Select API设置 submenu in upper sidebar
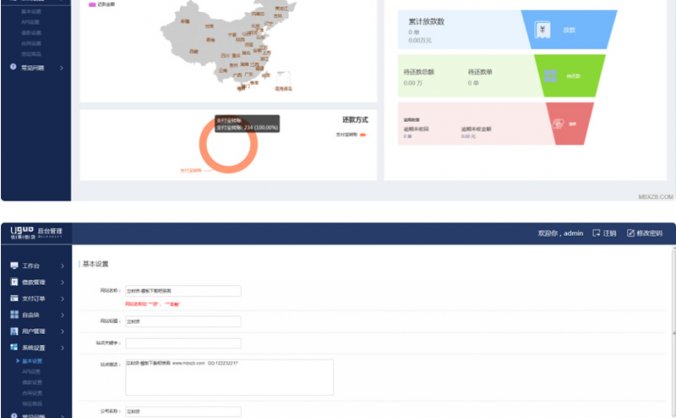Viewport: 676px width, 418px height. [30, 22]
